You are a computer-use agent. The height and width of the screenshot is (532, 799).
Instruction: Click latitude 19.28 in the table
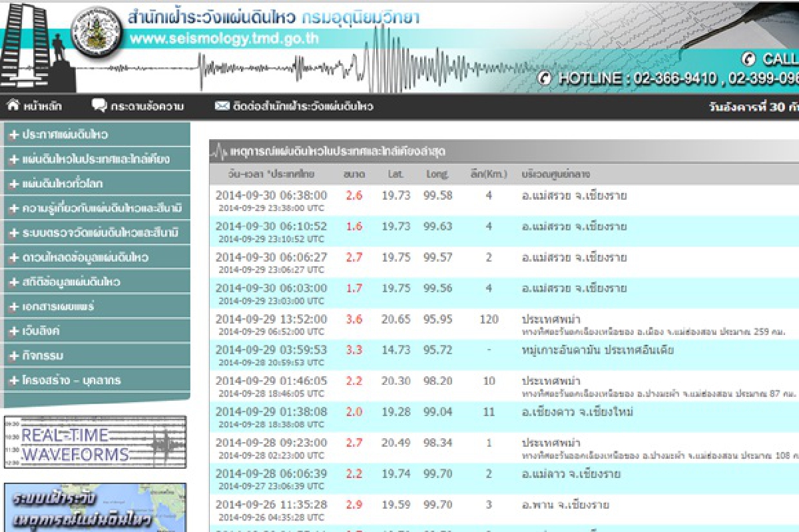pyautogui.click(x=396, y=411)
